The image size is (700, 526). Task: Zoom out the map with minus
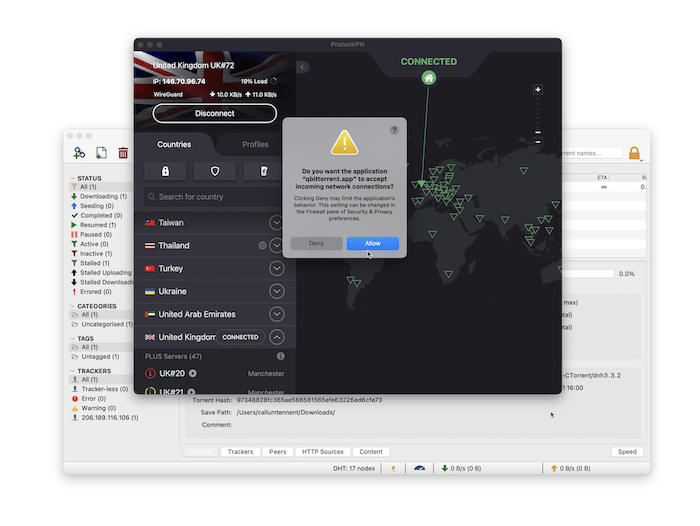[538, 142]
